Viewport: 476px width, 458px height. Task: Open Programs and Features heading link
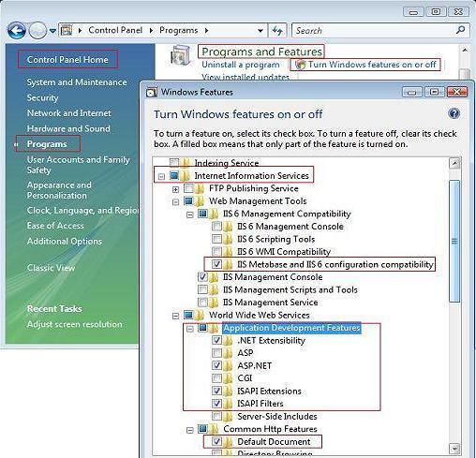(x=261, y=52)
